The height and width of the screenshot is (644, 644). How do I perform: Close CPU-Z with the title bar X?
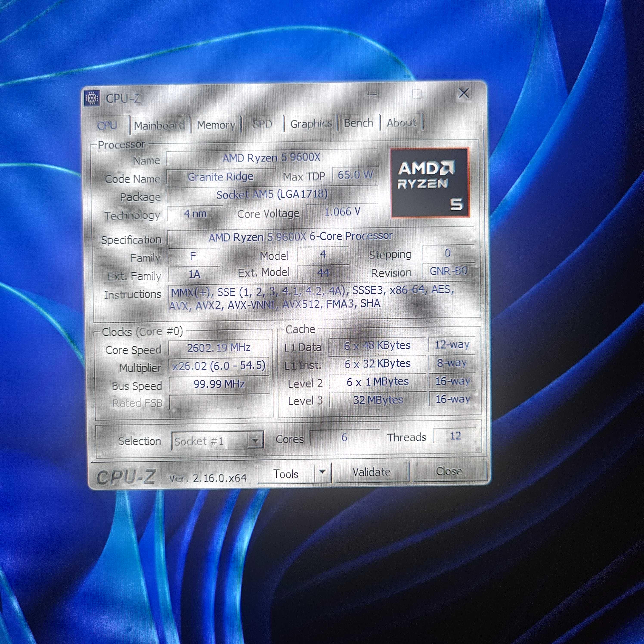pyautogui.click(x=464, y=93)
